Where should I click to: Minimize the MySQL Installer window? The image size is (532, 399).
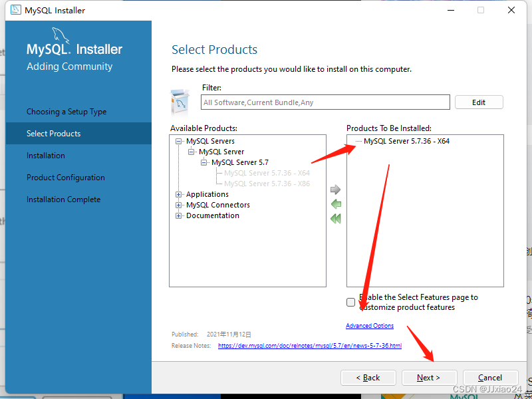pyautogui.click(x=451, y=10)
